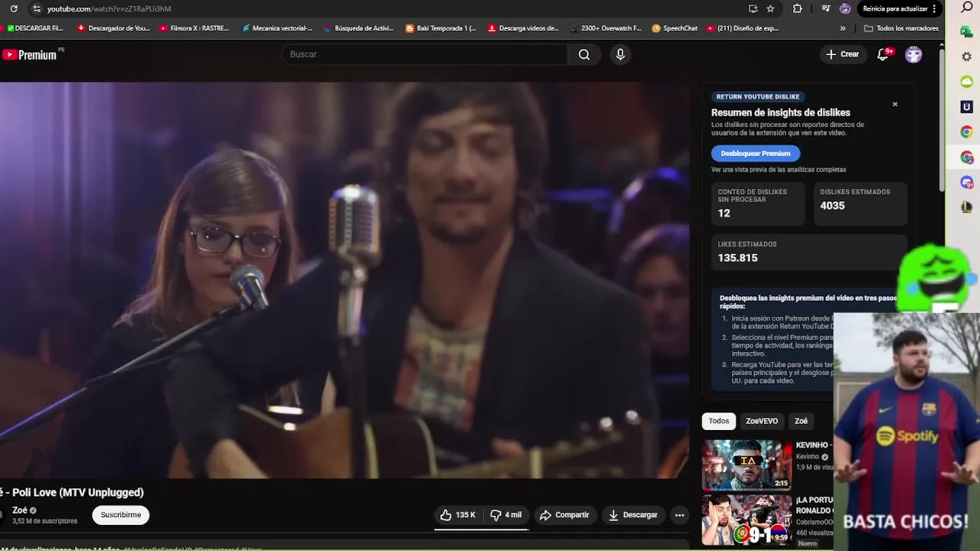The image size is (980, 551).
Task: Open Búsqueda de Activi... bookmark
Action: [358, 28]
